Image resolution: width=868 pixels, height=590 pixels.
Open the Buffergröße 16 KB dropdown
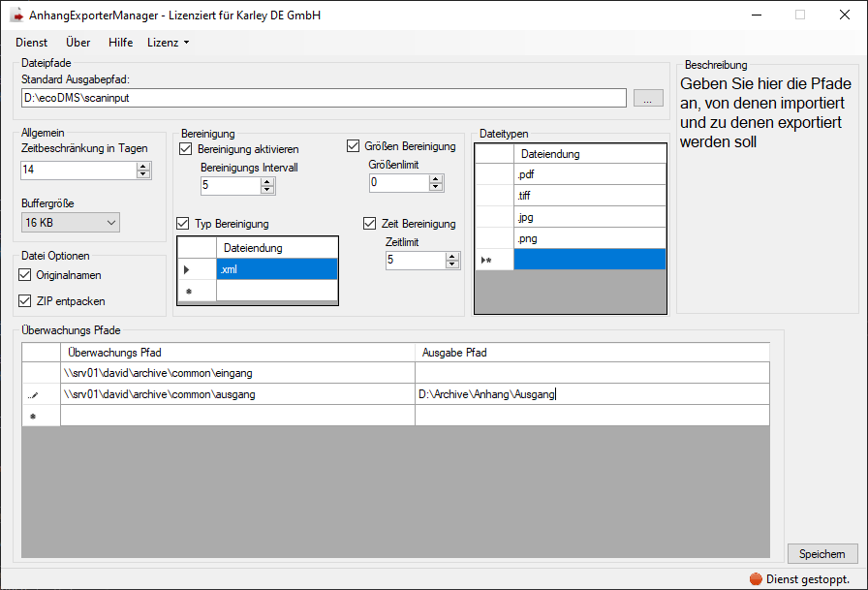pos(70,224)
